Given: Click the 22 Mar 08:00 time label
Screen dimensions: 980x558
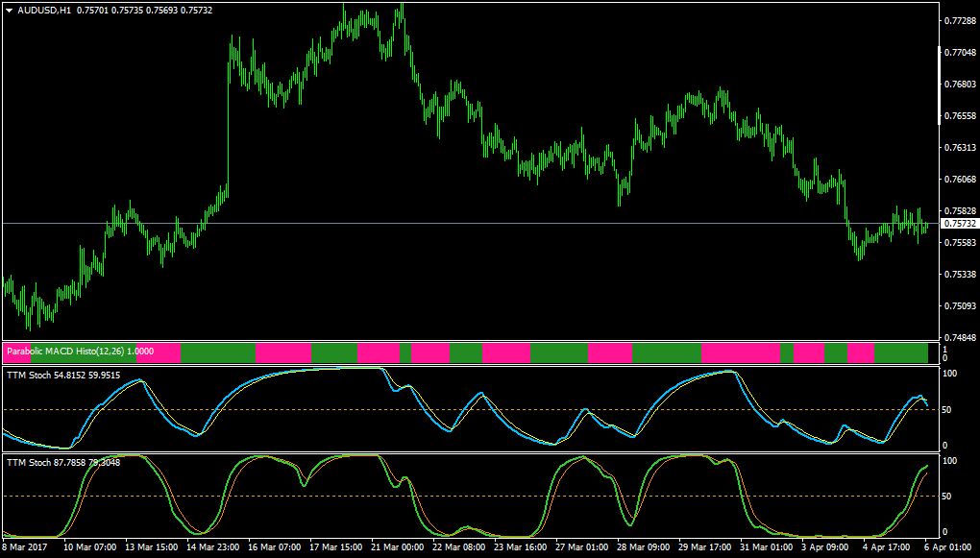Looking at the screenshot, I should point(458,546).
